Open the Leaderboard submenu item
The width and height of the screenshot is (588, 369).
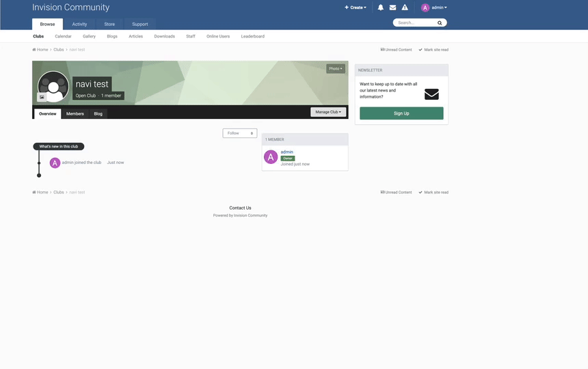253,36
